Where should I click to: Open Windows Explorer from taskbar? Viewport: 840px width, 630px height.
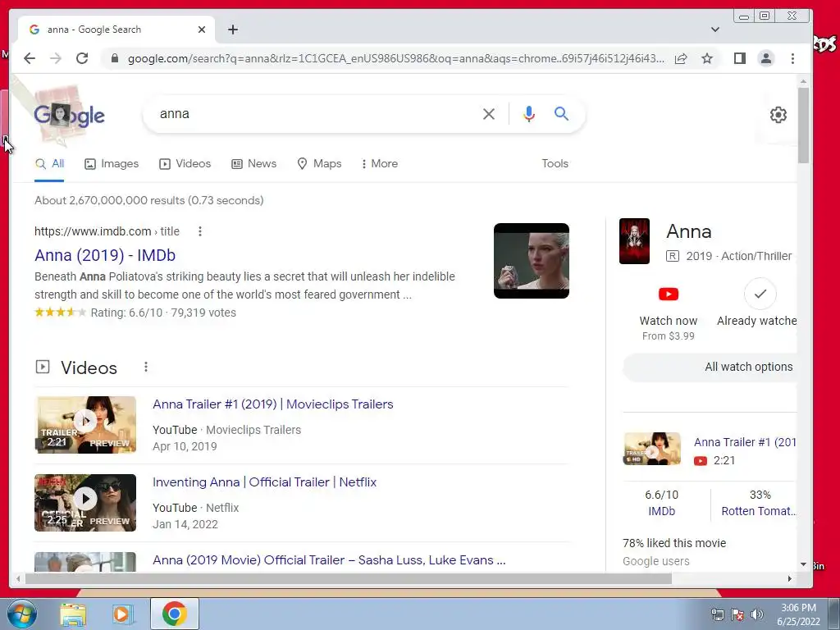pyautogui.click(x=73, y=614)
